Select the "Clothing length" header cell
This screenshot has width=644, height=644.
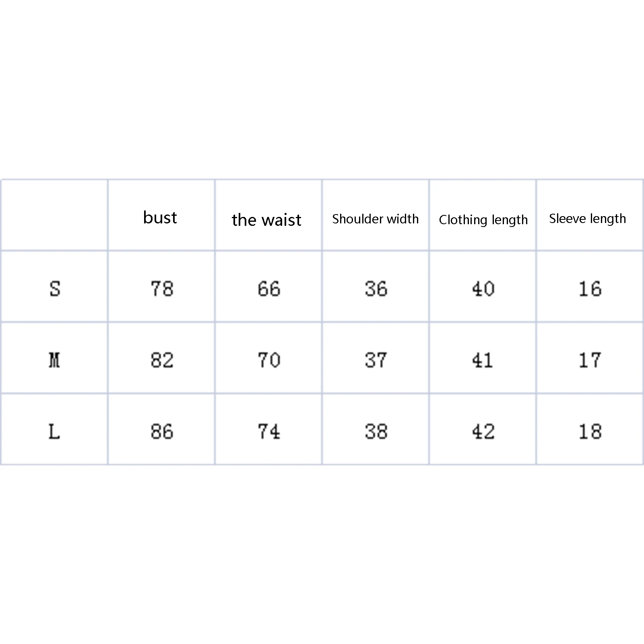tap(483, 220)
